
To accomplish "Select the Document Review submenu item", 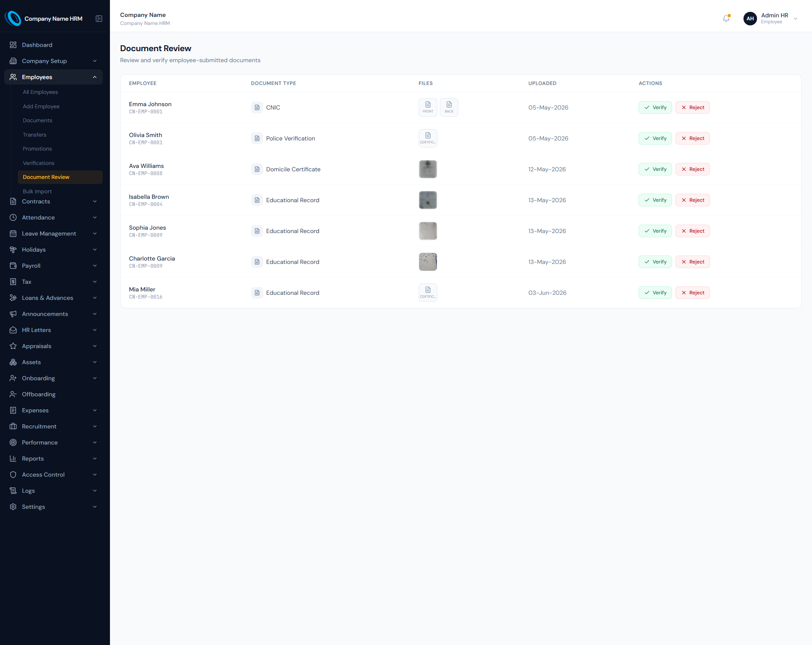I will [60, 177].
